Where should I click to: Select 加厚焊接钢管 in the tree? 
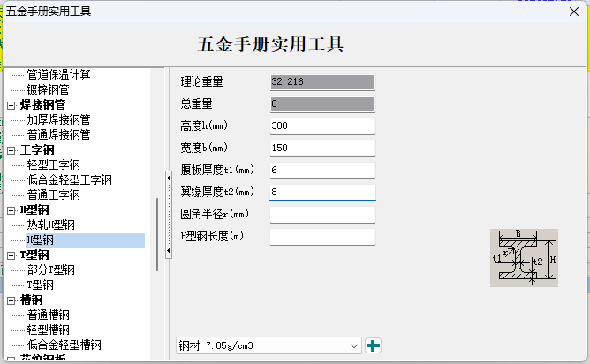pos(58,119)
